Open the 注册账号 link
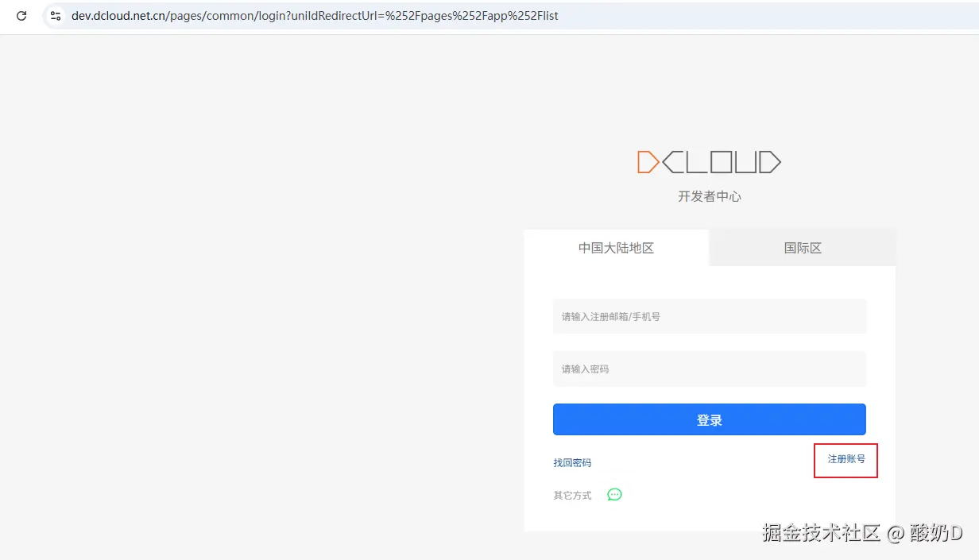The height and width of the screenshot is (560, 979). pos(846,459)
